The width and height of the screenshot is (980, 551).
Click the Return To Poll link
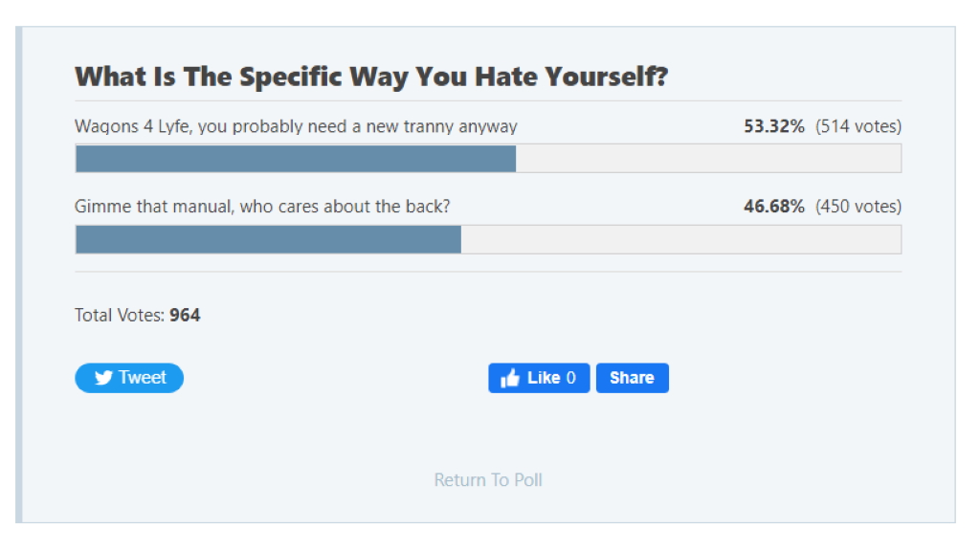pyautogui.click(x=488, y=479)
